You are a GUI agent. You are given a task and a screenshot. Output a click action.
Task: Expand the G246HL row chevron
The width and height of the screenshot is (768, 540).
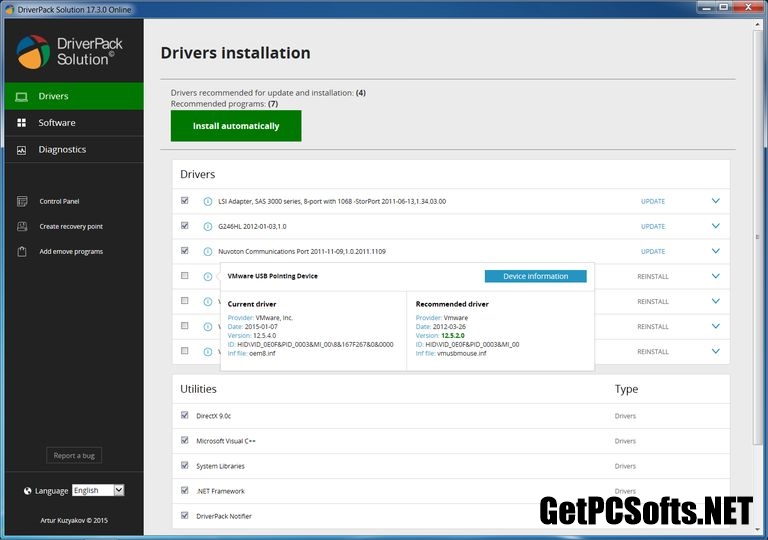[716, 226]
